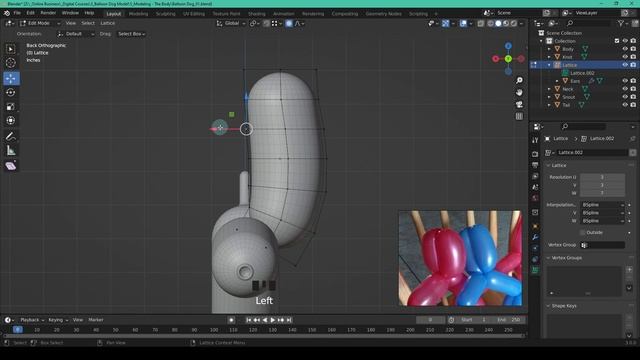640x360 pixels.
Task: Open the Interpolation U BSpline dropdown
Action: [603, 205]
